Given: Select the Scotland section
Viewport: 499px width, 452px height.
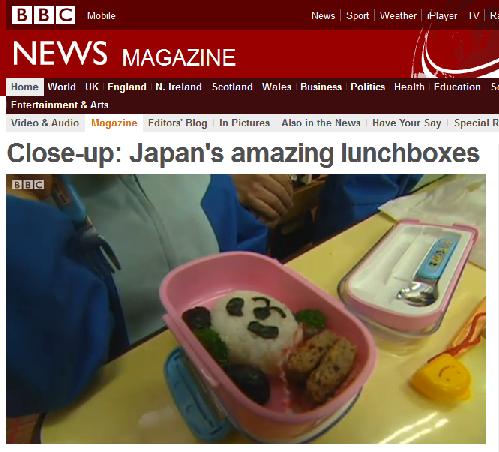Looking at the screenshot, I should click(x=232, y=87).
